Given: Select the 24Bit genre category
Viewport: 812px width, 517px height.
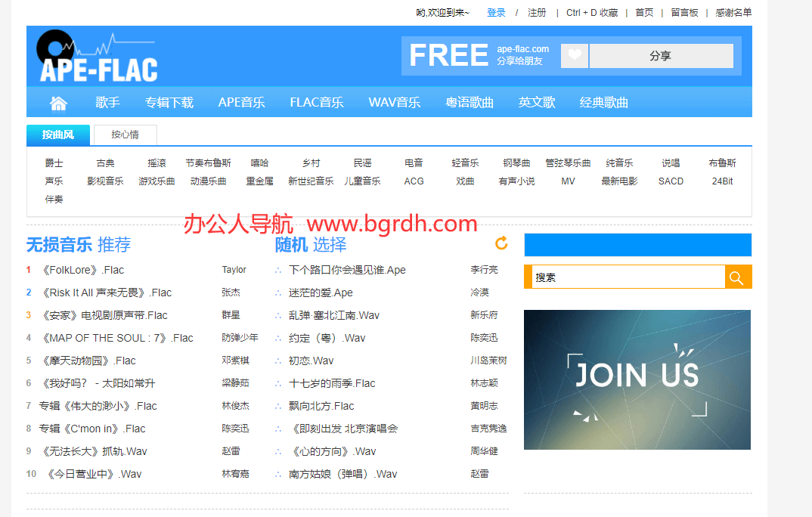Looking at the screenshot, I should click(722, 181).
